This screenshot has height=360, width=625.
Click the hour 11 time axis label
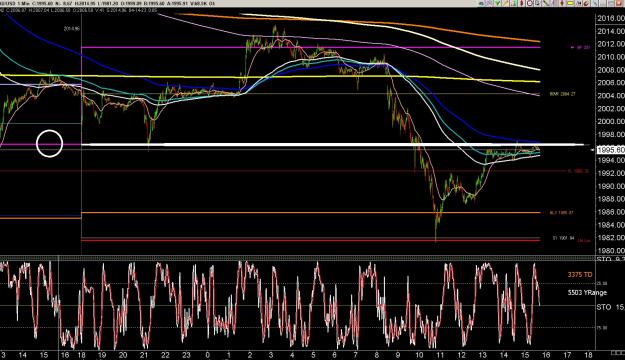[440, 355]
